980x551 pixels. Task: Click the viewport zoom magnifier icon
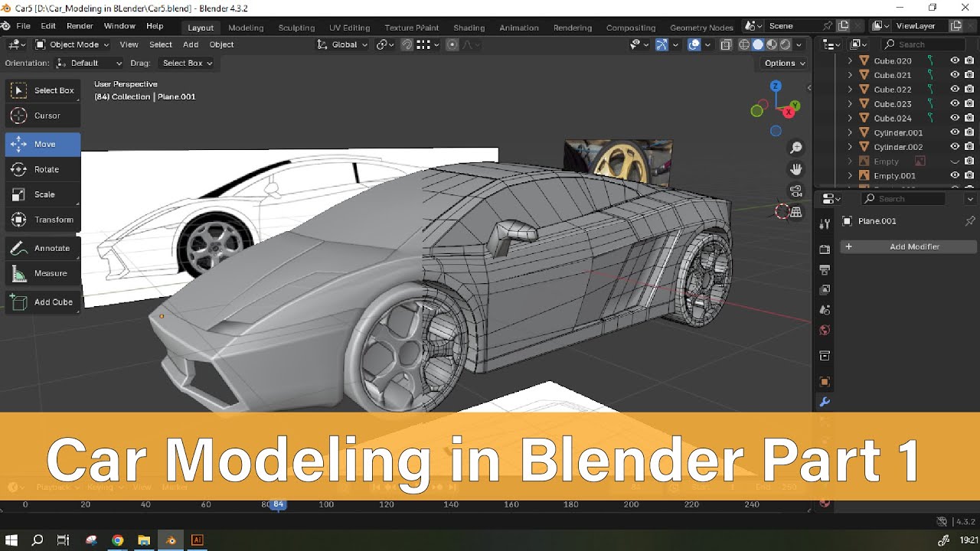click(796, 148)
